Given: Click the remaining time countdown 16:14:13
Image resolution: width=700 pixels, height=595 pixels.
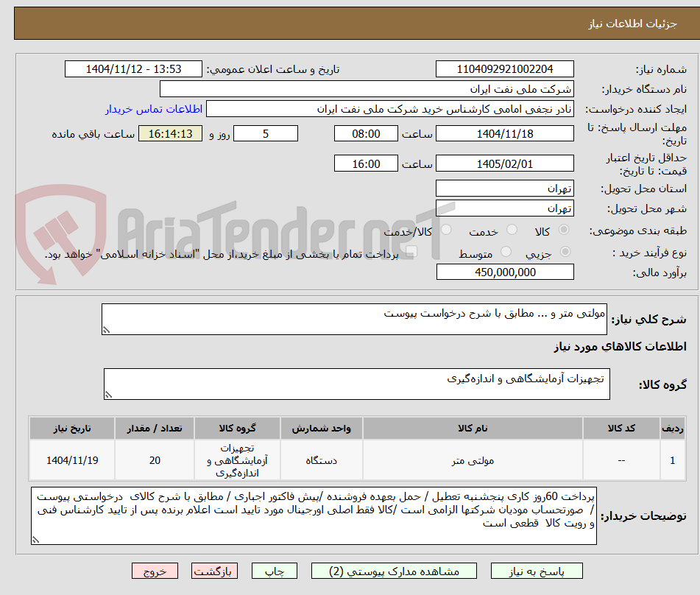Looking at the screenshot, I should pyautogui.click(x=170, y=133).
